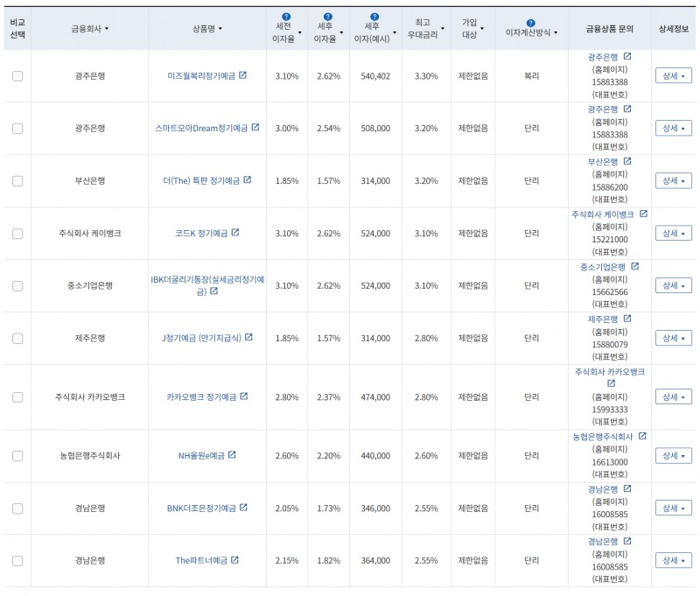Expand 상세 details for 부산은행 row

click(673, 181)
